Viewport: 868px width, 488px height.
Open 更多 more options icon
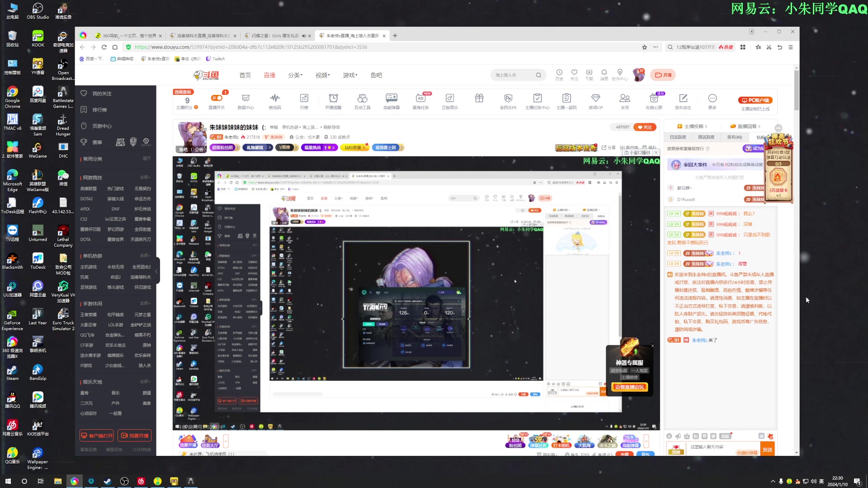coord(712,98)
